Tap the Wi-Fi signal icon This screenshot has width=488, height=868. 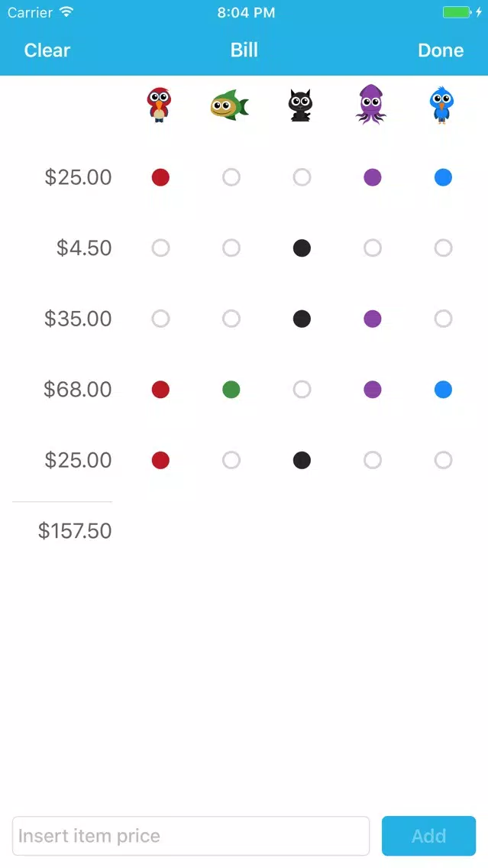pyautogui.click(x=66, y=12)
